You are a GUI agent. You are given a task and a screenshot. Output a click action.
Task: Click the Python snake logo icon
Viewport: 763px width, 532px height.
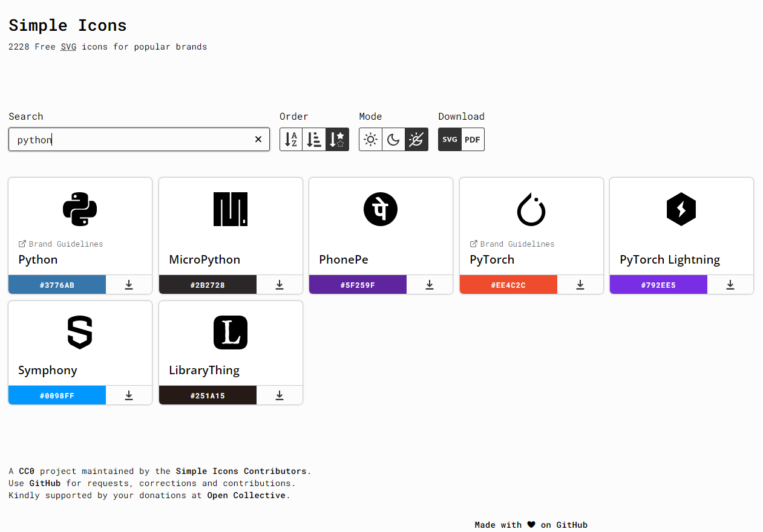80,209
